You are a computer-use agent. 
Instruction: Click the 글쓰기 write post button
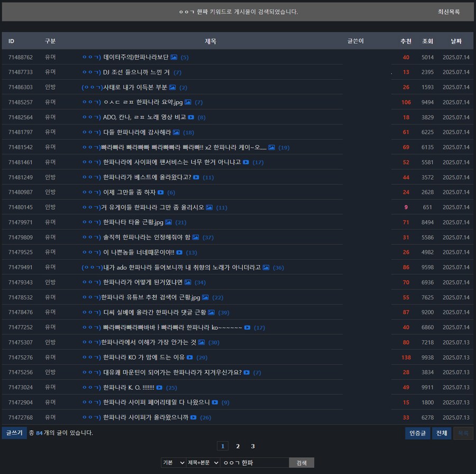(14, 433)
